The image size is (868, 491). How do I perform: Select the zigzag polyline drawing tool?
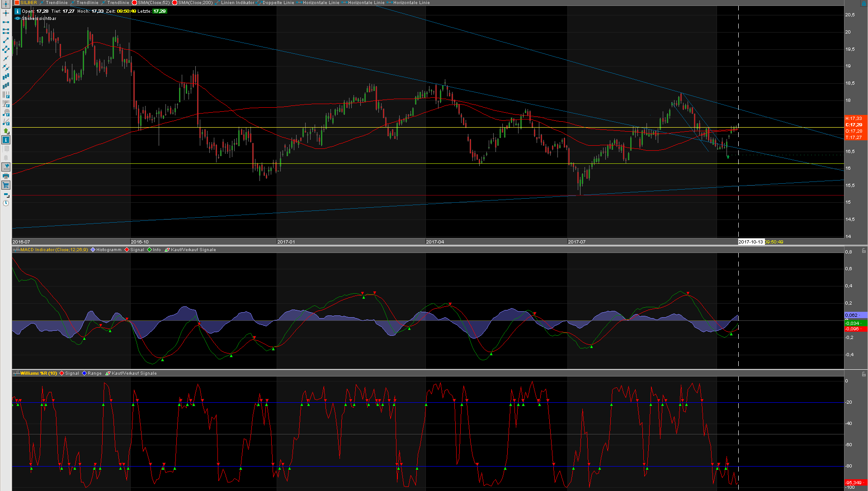[x=6, y=49]
